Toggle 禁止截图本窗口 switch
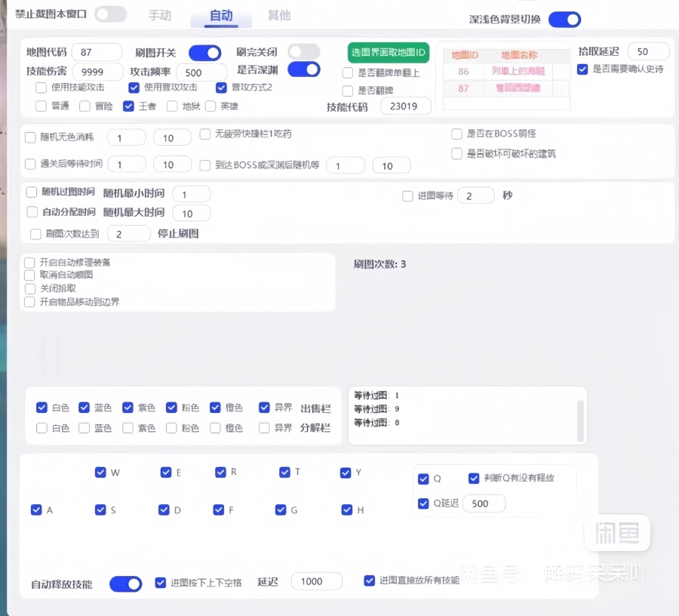Viewport: 679px width, 616px height. click(111, 14)
